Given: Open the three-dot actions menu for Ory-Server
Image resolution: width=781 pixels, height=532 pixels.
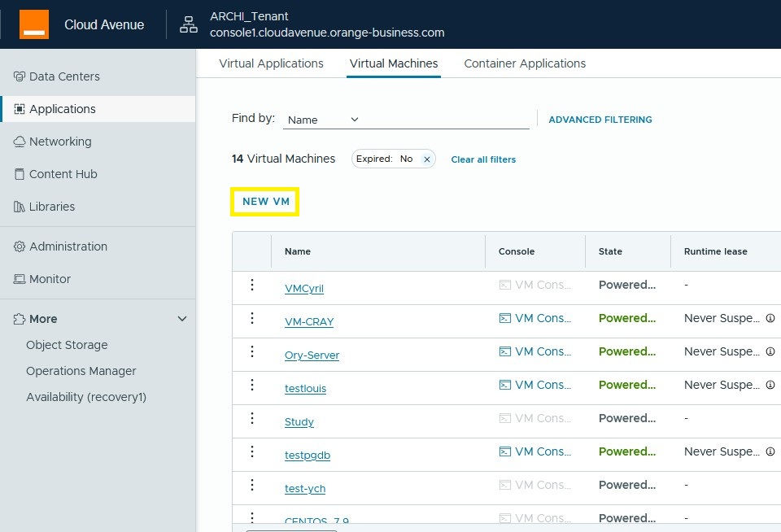Looking at the screenshot, I should click(x=252, y=351).
